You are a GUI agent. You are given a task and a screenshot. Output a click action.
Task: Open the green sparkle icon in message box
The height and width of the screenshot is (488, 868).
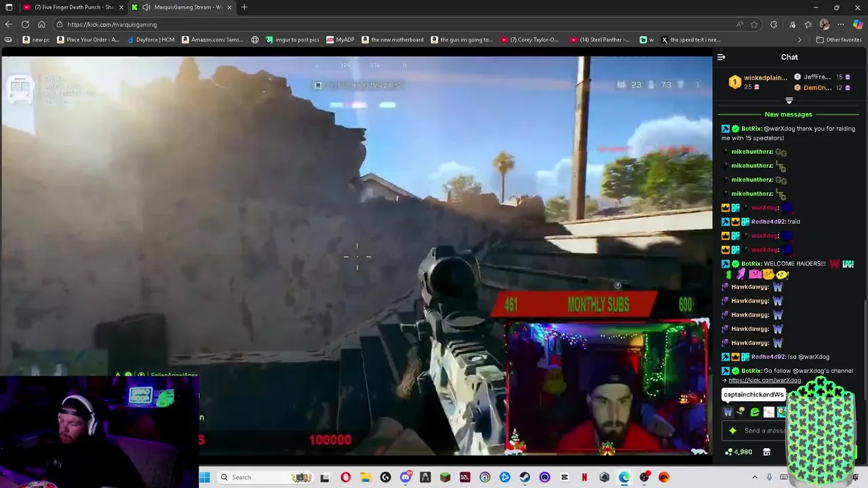(x=732, y=430)
